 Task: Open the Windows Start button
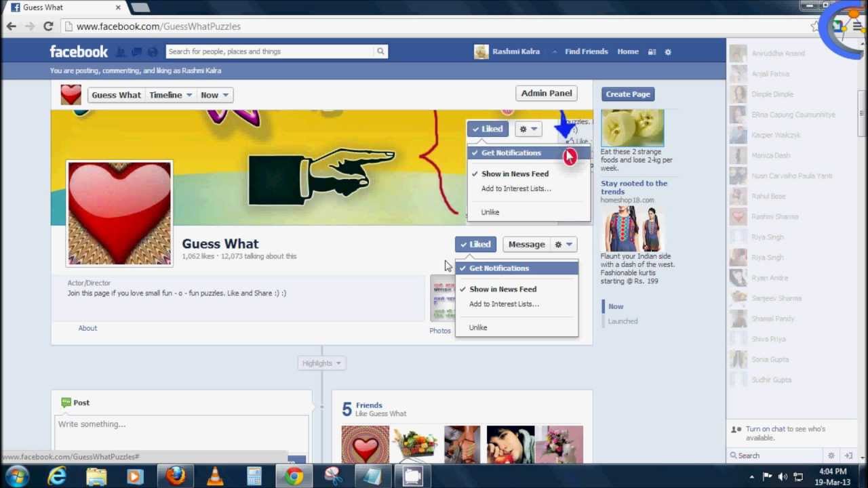pyautogui.click(x=16, y=476)
